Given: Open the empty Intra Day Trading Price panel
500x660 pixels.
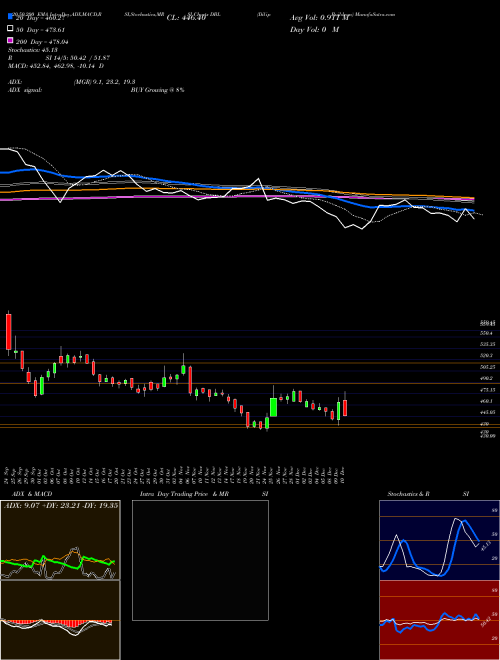Looking at the screenshot, I should click(x=200, y=560).
